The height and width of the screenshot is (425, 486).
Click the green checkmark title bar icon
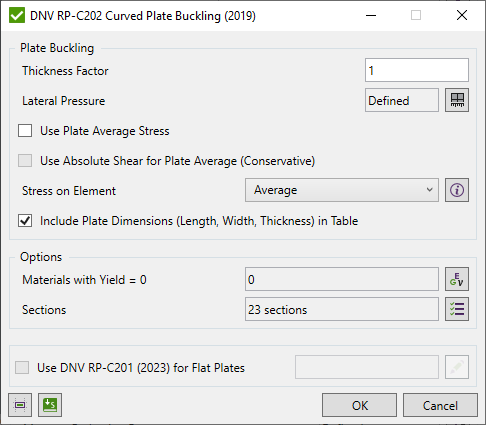pos(17,15)
